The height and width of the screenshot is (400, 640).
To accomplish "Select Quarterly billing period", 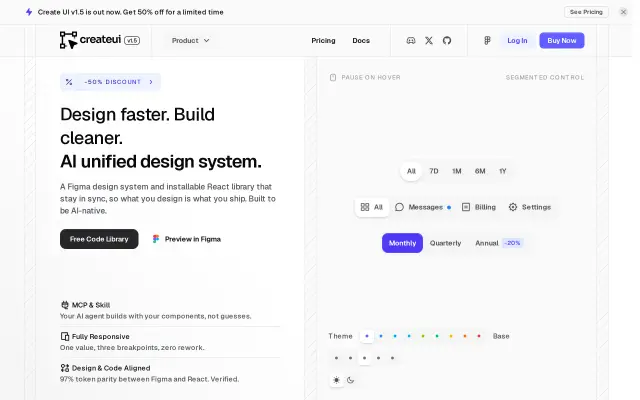I will 445,243.
